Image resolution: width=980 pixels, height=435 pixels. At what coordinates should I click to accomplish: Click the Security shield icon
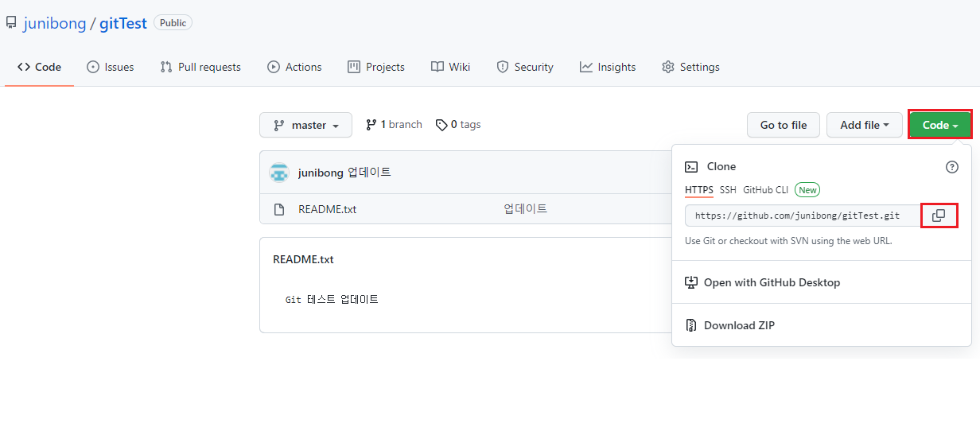click(503, 67)
